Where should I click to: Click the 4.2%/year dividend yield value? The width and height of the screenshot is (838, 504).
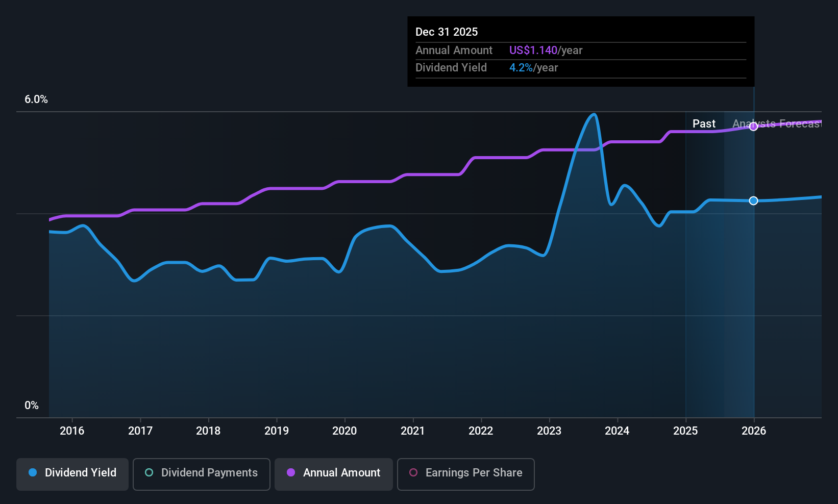pyautogui.click(x=533, y=67)
